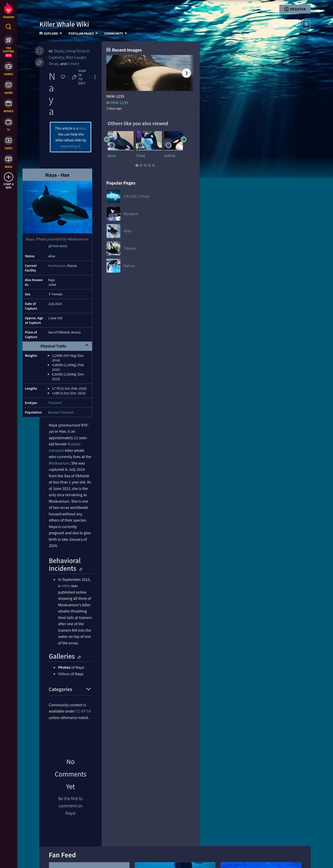Open the Community menu

point(115,33)
